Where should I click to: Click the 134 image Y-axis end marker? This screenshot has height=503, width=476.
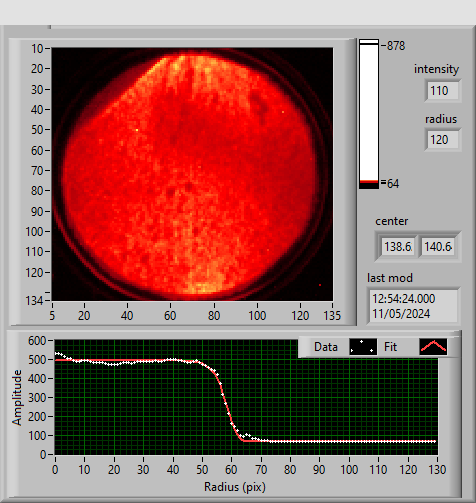point(34,301)
